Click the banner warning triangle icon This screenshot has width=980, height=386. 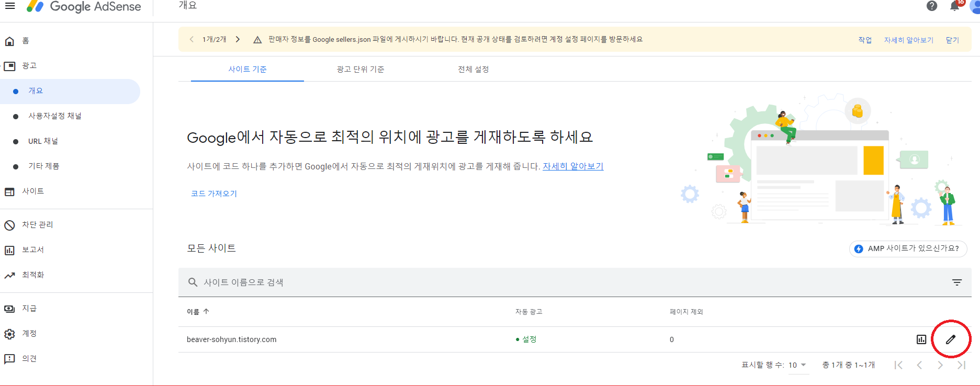pyautogui.click(x=257, y=40)
